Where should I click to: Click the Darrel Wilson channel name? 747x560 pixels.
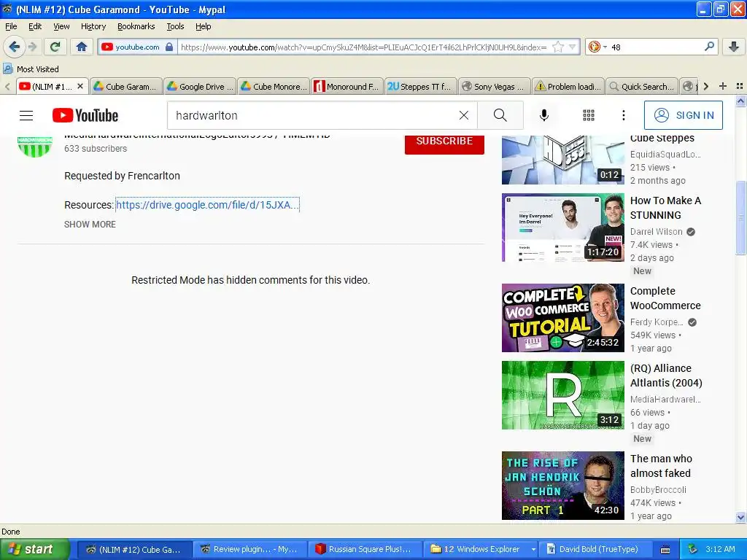pyautogui.click(x=656, y=232)
